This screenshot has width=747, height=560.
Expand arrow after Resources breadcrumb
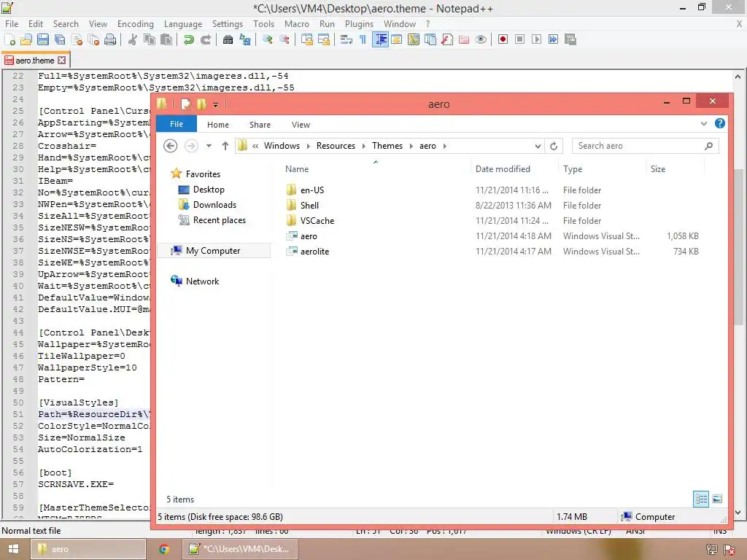pos(363,146)
